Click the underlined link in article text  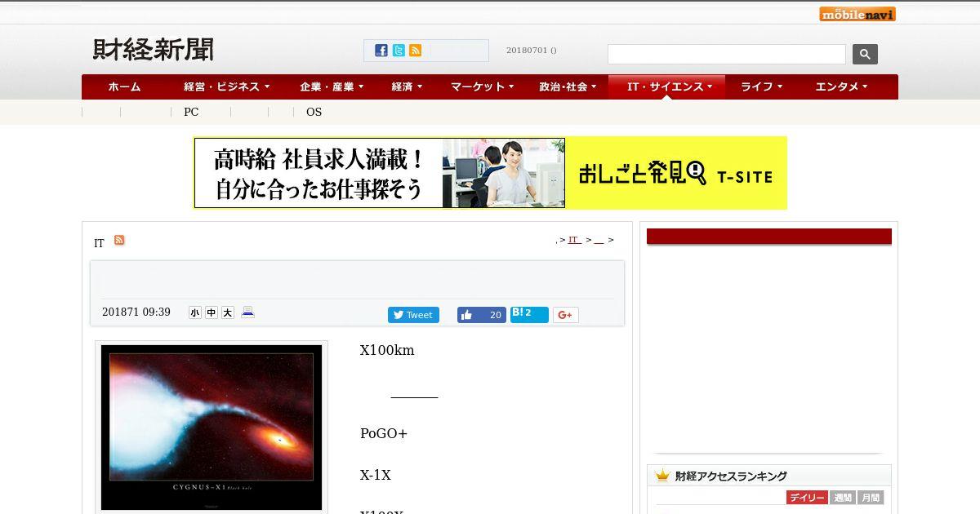pos(414,392)
